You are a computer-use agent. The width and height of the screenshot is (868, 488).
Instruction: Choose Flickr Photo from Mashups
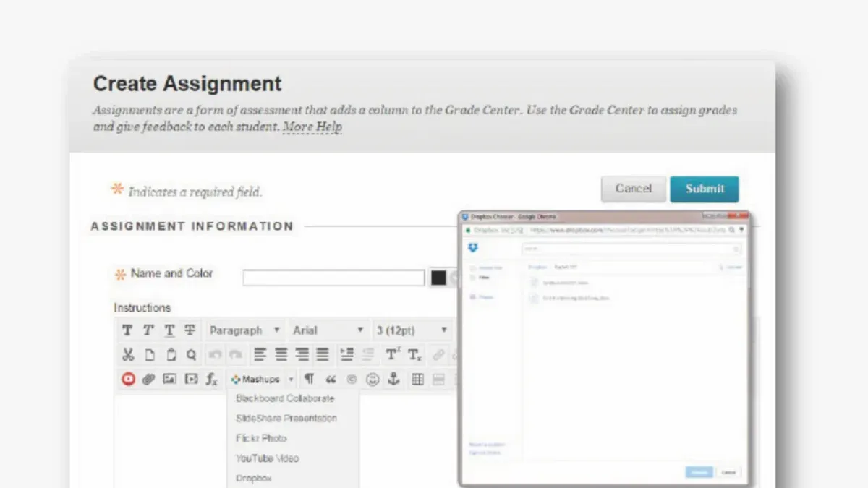pos(261,438)
